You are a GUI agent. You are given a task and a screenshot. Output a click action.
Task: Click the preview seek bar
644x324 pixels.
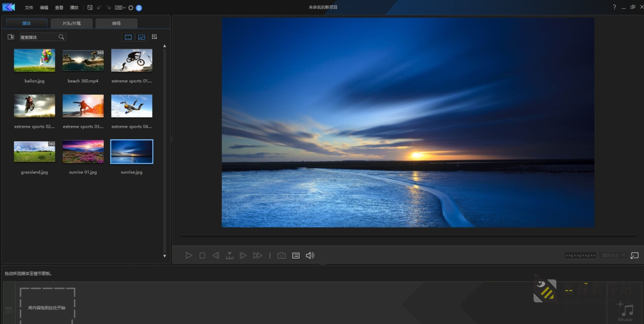point(408,236)
